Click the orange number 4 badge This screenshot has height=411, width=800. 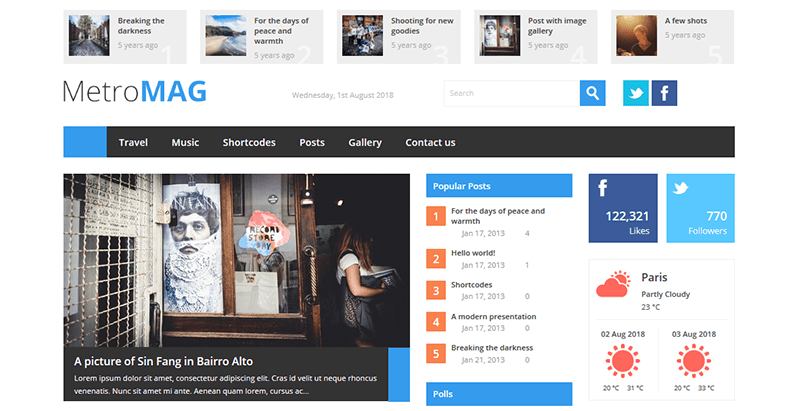(x=436, y=322)
